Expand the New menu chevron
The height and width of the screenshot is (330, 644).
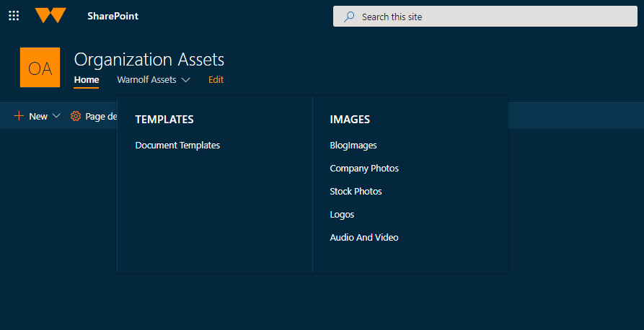click(57, 116)
